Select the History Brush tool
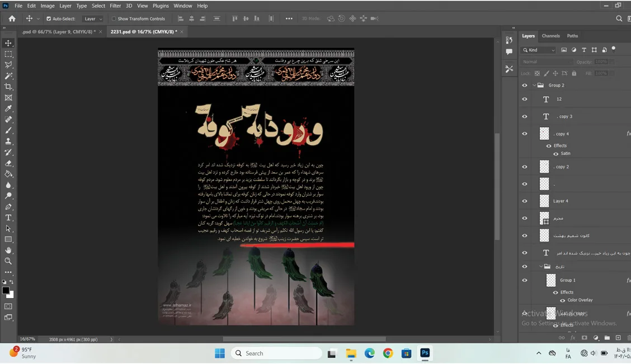Screen dimensions: 631x364 8,152
